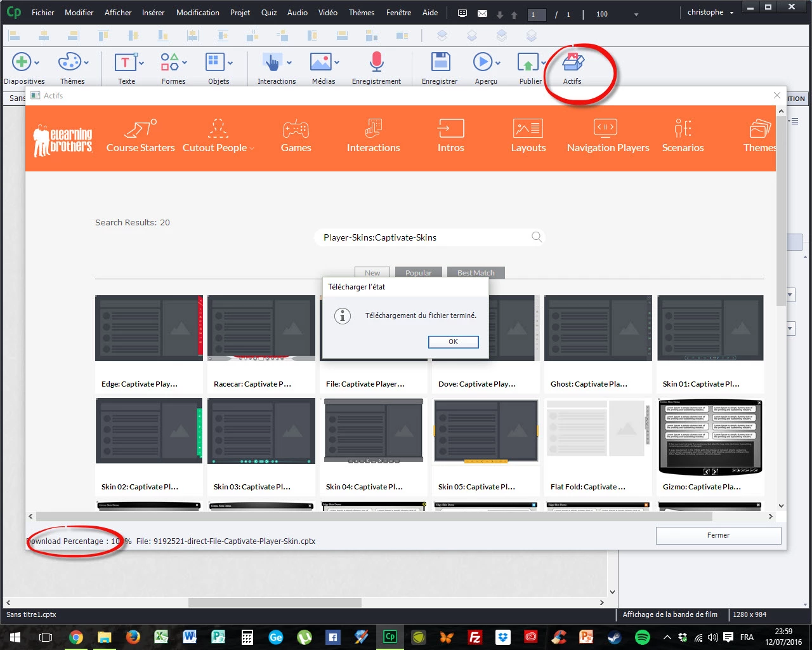Click the search magnifier icon
Image resolution: width=812 pixels, height=650 pixels.
[x=537, y=237]
